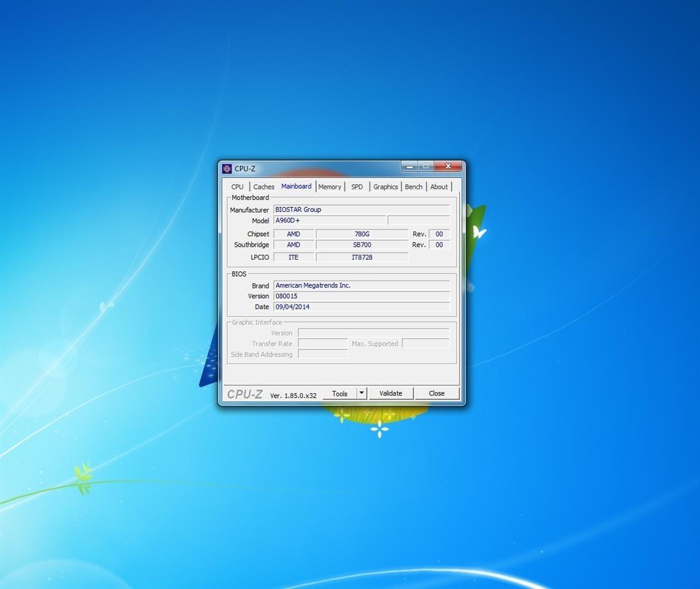The image size is (700, 589).
Task: Click the Close button at bottom
Action: 437,393
